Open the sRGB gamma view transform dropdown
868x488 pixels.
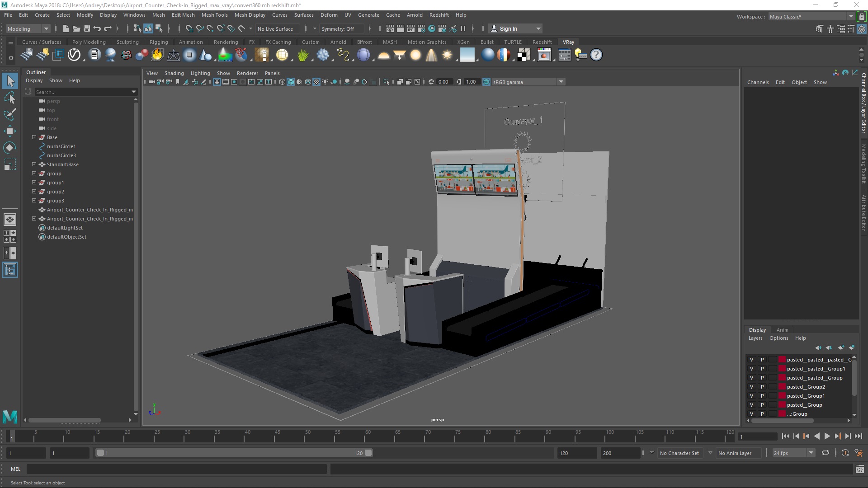(x=561, y=82)
